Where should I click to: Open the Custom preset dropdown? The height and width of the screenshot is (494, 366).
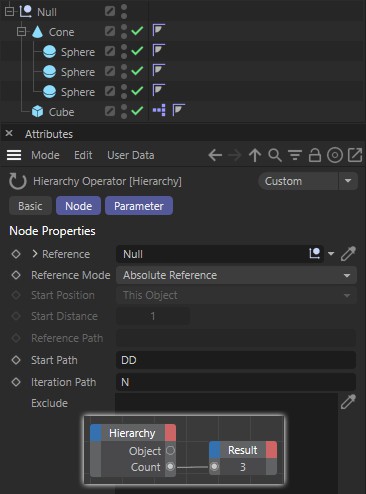coord(298,181)
